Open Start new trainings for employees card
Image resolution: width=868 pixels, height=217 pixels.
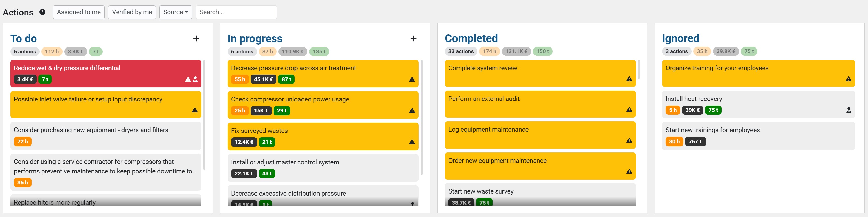[x=758, y=136]
